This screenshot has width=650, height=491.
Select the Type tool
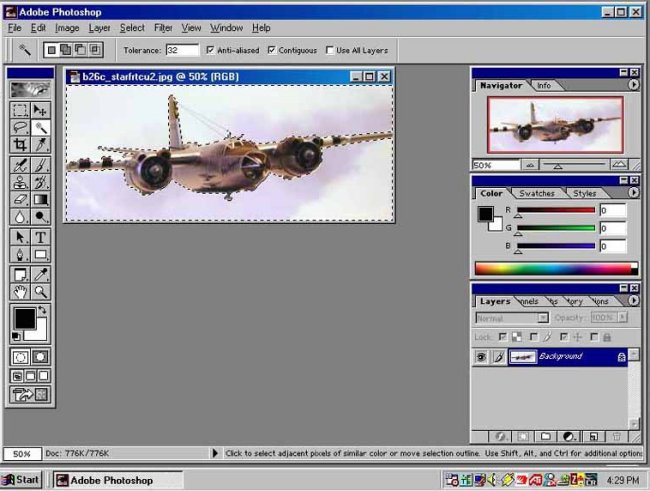pyautogui.click(x=41, y=237)
